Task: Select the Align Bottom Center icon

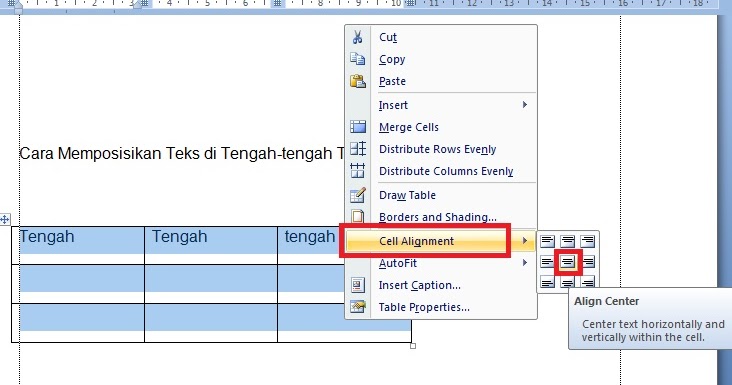Action: pos(567,282)
